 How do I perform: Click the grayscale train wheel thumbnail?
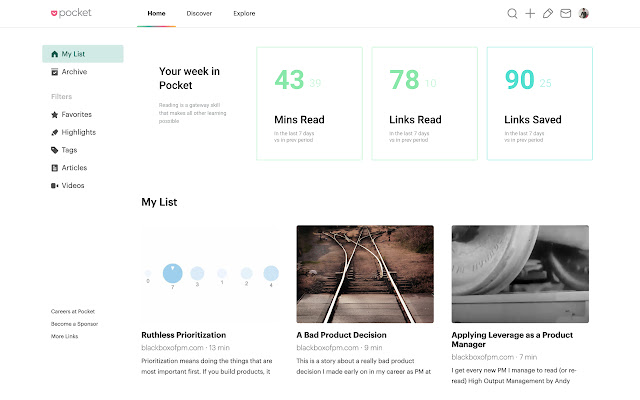(520, 274)
